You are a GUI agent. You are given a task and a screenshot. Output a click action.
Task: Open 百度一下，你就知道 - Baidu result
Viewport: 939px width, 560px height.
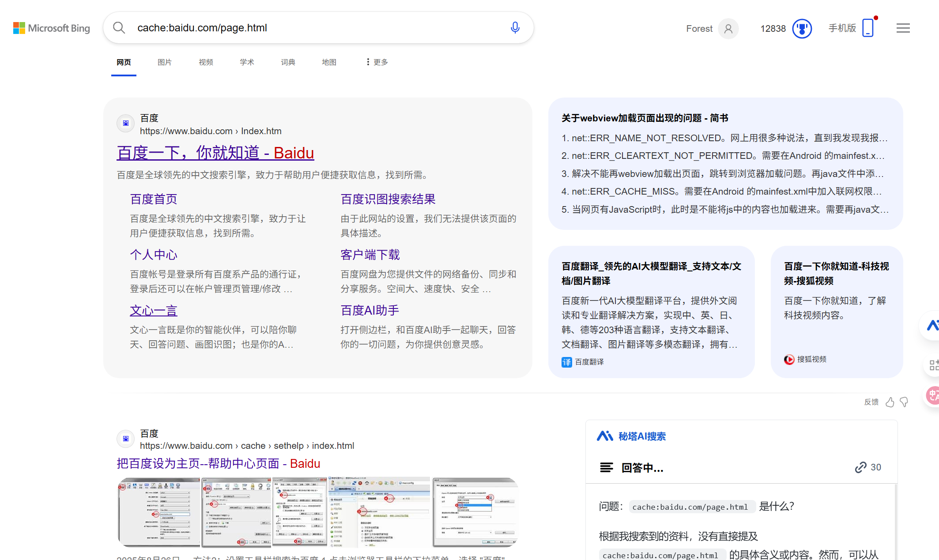215,153
